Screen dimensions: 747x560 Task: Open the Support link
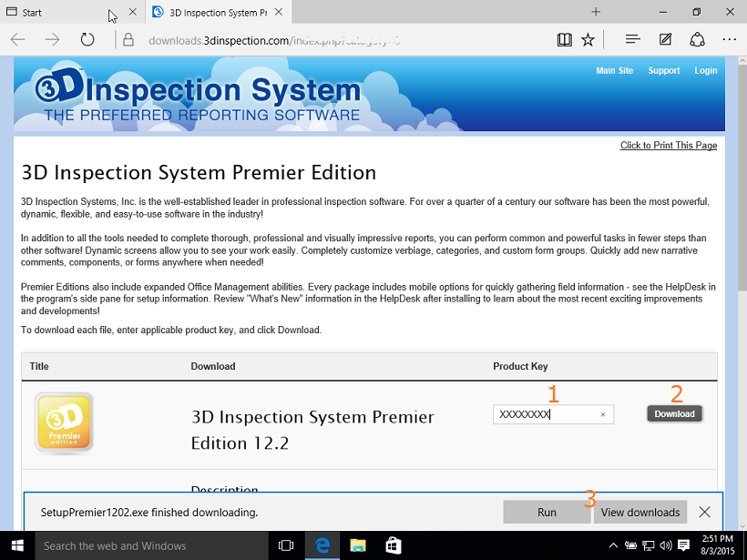pos(664,70)
